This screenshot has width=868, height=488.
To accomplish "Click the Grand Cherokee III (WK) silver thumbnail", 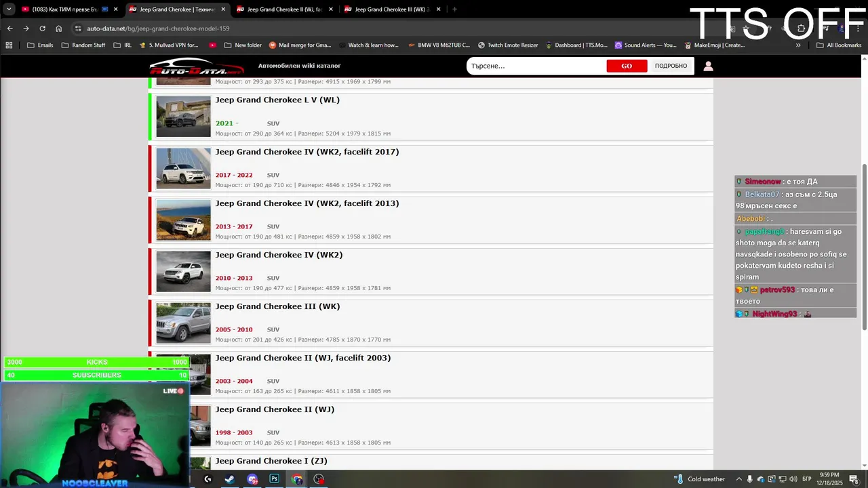I will 183,323.
